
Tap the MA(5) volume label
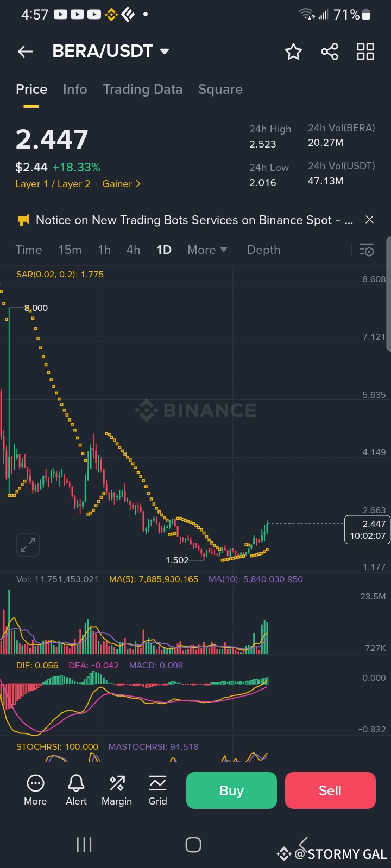tap(154, 579)
